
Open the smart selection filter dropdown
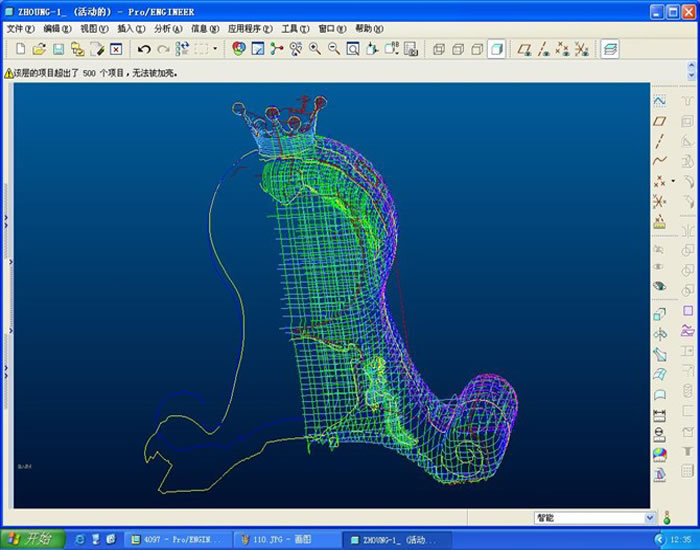click(649, 518)
